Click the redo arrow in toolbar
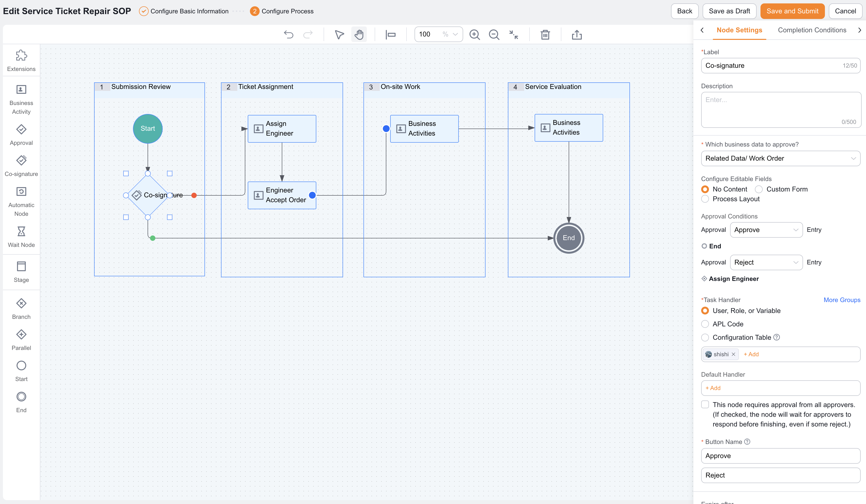This screenshot has height=504, width=866. point(308,34)
